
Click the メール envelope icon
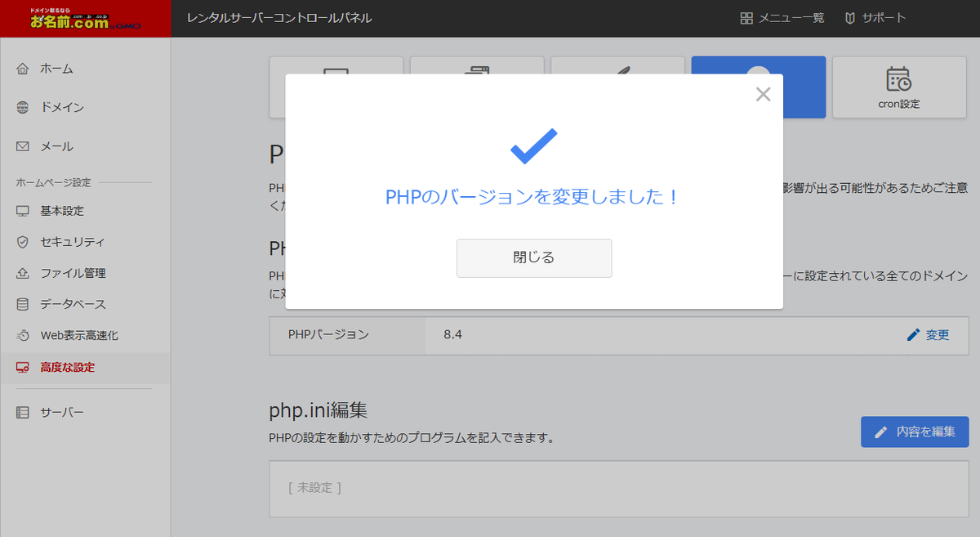pos(23,146)
